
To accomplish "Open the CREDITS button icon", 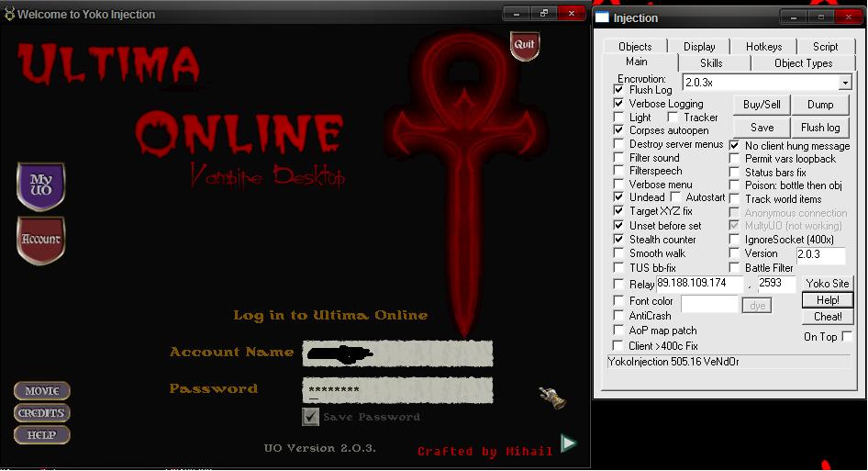I will click(41, 413).
